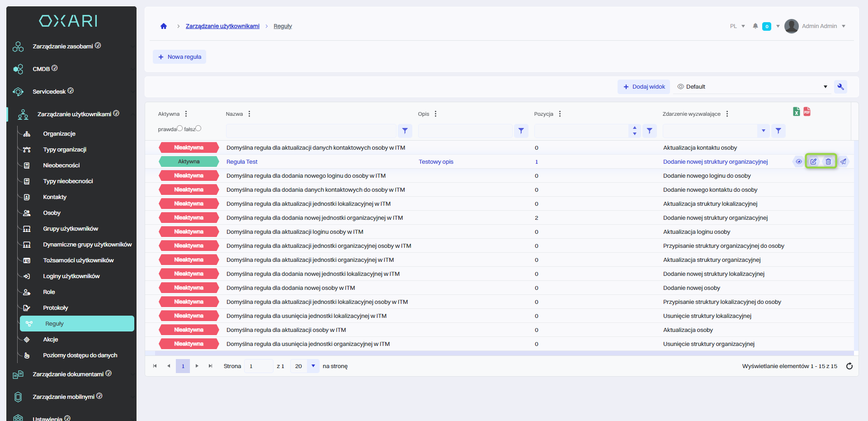Go to home via house icon
The width and height of the screenshot is (868, 421).
click(164, 26)
